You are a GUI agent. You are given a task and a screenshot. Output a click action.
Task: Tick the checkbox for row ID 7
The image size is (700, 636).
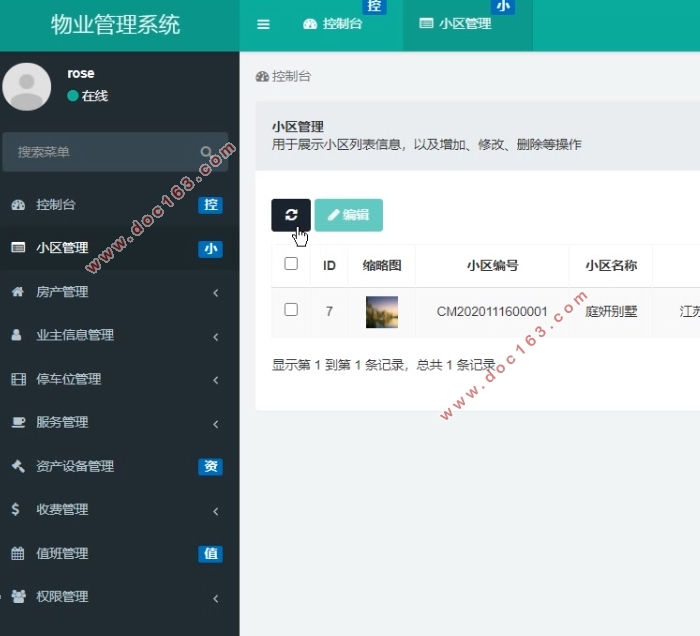point(291,309)
